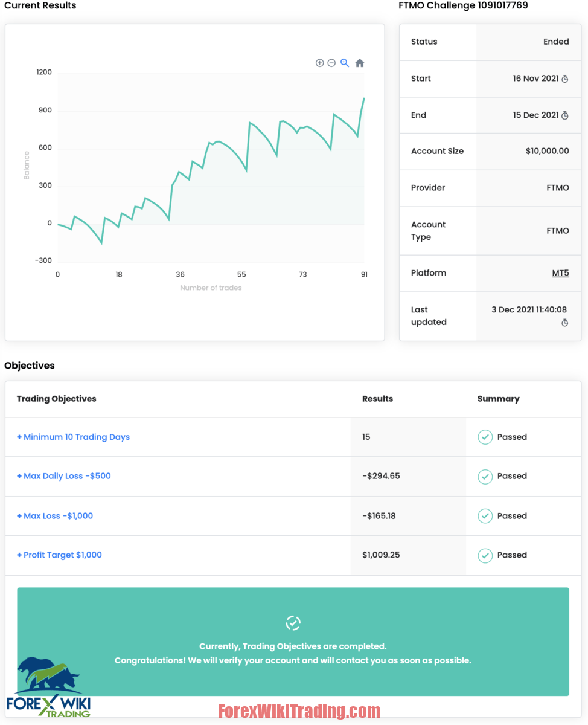Click the Provider row FTMO value
Screen dimensions: 588x725
point(558,188)
